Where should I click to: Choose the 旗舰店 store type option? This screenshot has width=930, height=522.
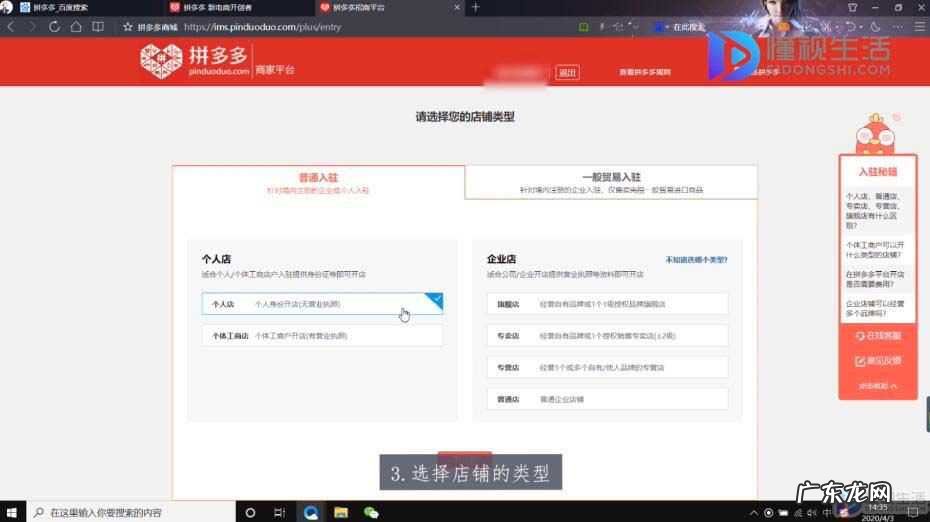coord(607,304)
